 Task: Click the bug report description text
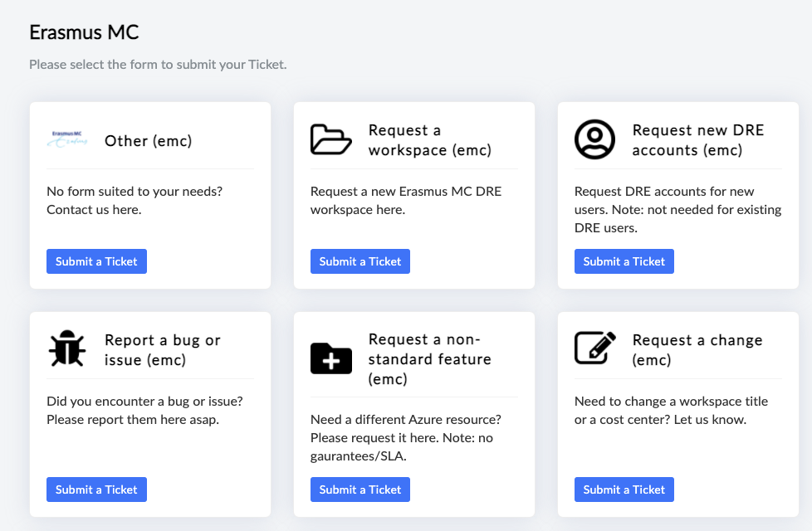tap(144, 410)
